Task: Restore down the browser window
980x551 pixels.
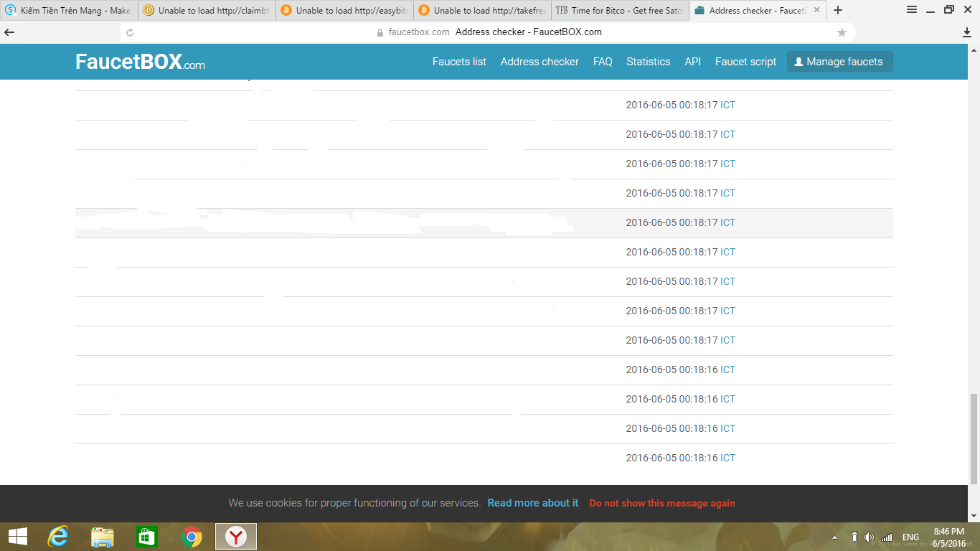Action: (x=948, y=10)
